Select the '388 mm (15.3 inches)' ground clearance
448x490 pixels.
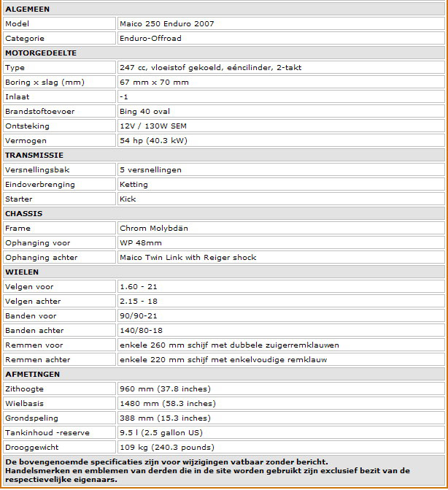(165, 418)
